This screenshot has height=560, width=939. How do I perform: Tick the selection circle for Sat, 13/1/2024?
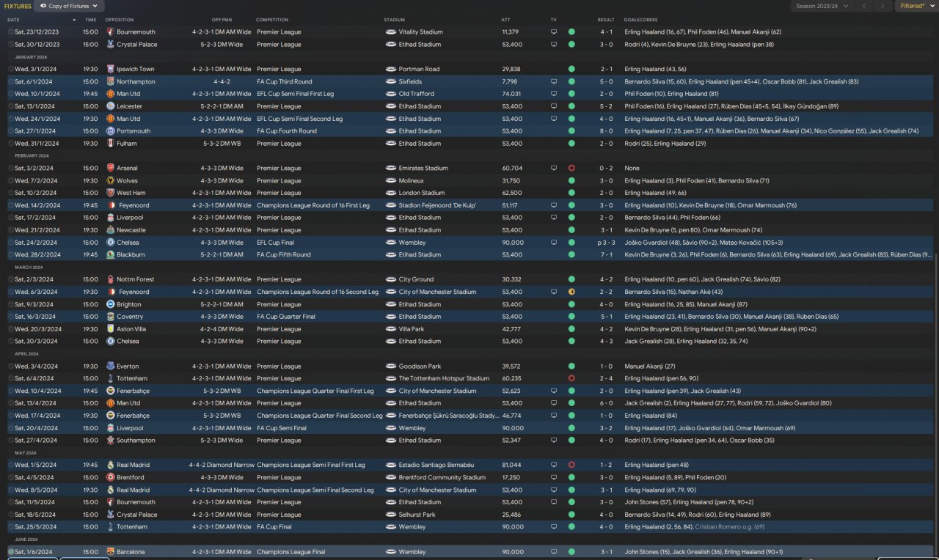pyautogui.click(x=11, y=106)
